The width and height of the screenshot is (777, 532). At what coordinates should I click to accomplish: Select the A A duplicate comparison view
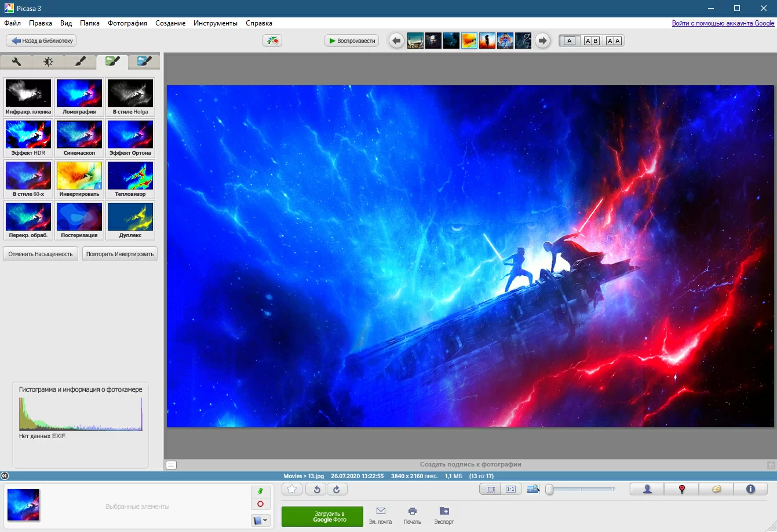[x=614, y=41]
